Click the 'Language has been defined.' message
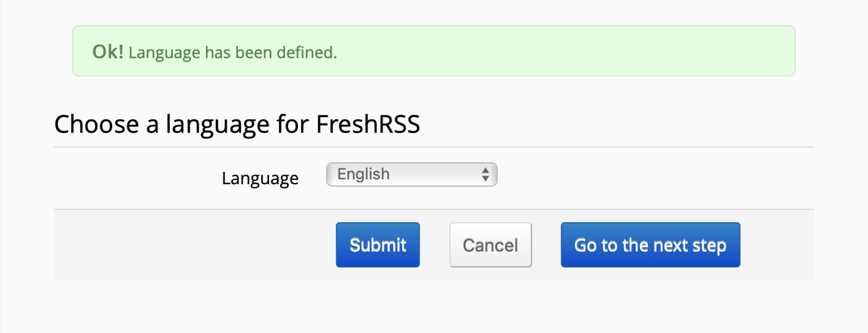The image size is (868, 333). (233, 53)
